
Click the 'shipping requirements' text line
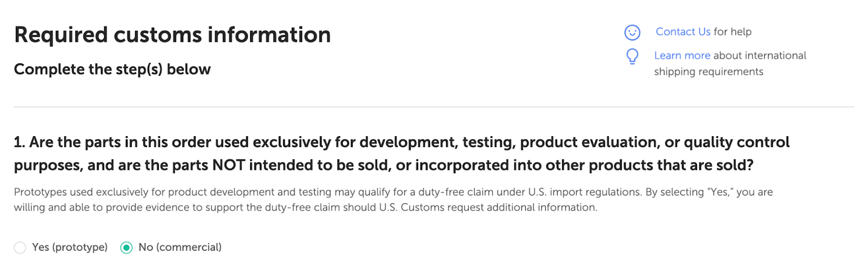click(x=709, y=72)
